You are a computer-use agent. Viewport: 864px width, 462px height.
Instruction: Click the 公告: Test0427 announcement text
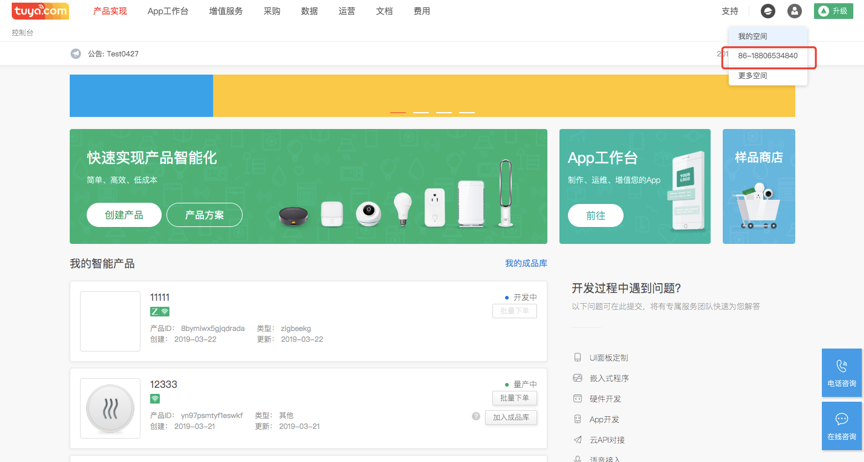114,53
